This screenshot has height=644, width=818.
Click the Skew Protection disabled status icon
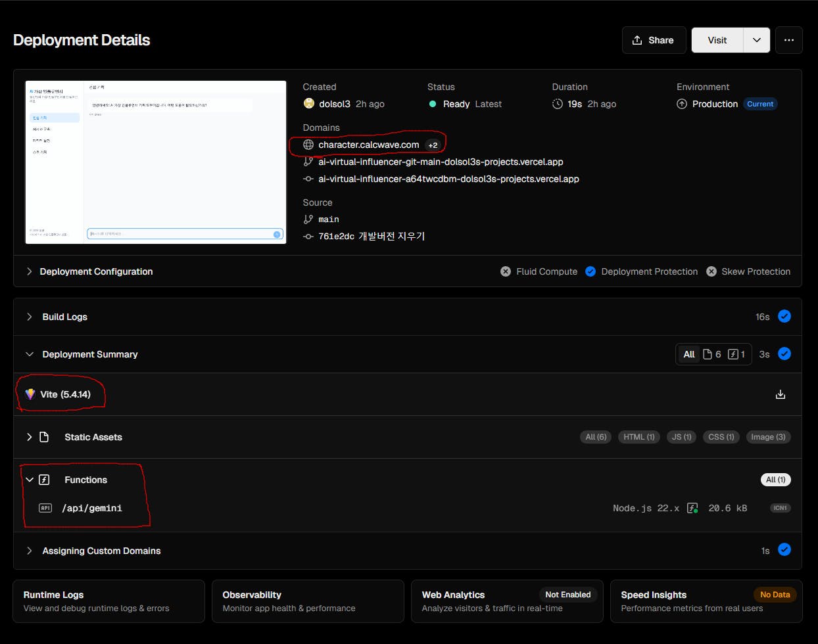[x=711, y=271]
